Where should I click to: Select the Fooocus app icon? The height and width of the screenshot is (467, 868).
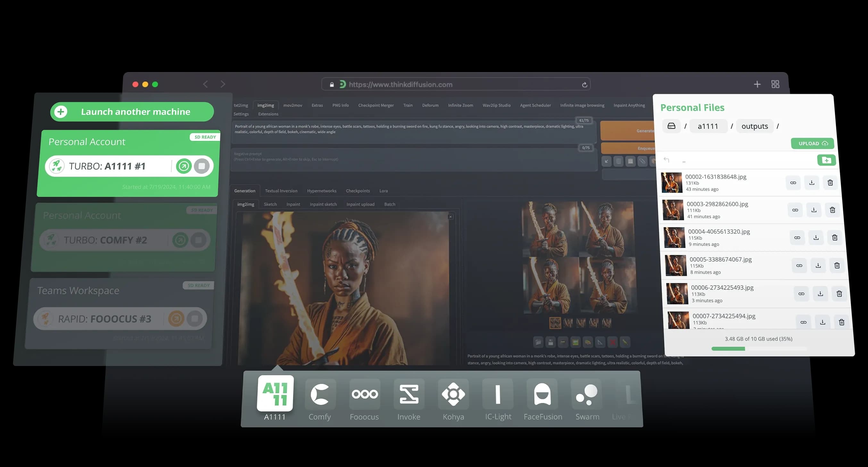point(364,394)
